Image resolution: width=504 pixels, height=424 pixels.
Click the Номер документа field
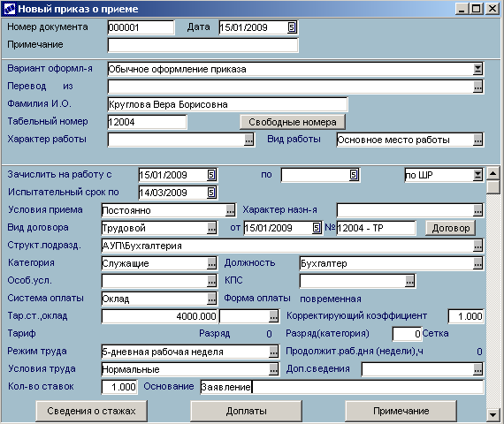tap(141, 27)
